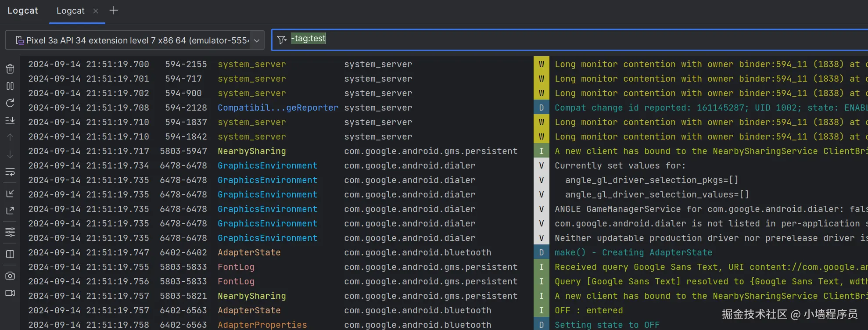Screen dimensions: 868x330
Task: Take a device screenshot with camera icon
Action: tap(10, 276)
